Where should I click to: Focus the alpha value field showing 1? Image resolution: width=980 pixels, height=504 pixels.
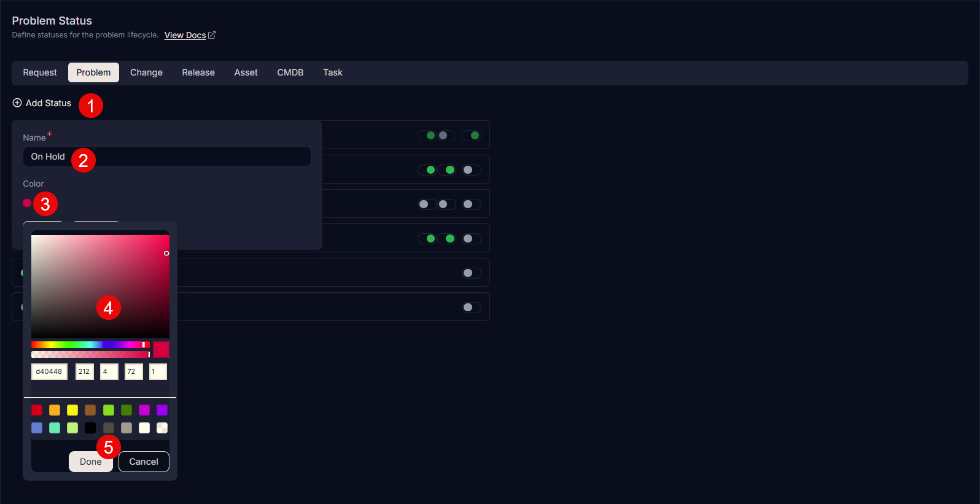[x=158, y=371]
